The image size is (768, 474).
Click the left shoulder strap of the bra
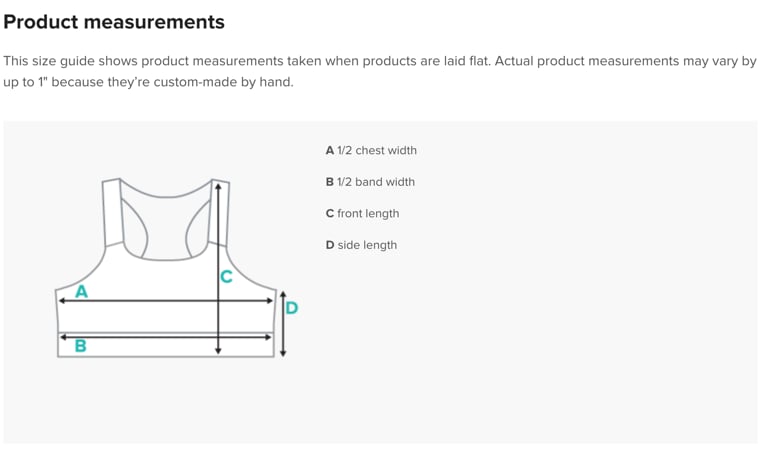113,213
